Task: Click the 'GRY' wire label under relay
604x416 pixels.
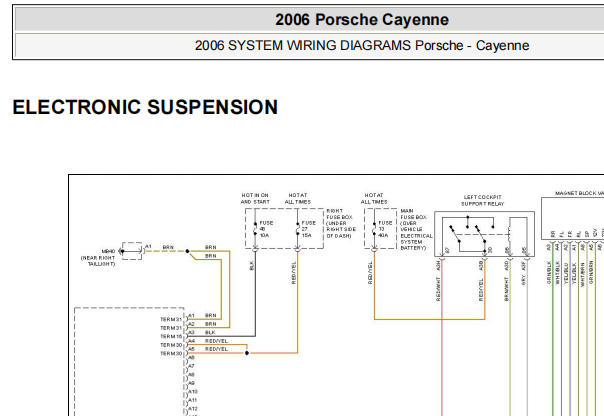Action: (x=523, y=281)
